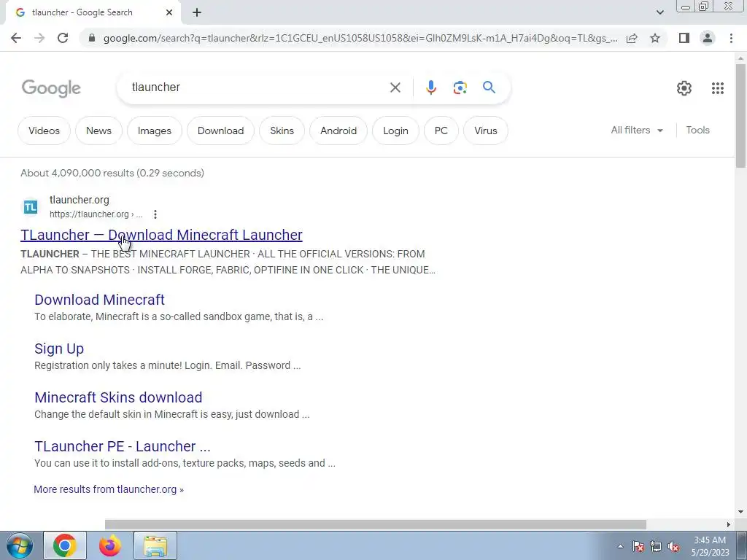This screenshot has width=747, height=560.
Task: Search by image with the Lens icon
Action: tap(460, 87)
